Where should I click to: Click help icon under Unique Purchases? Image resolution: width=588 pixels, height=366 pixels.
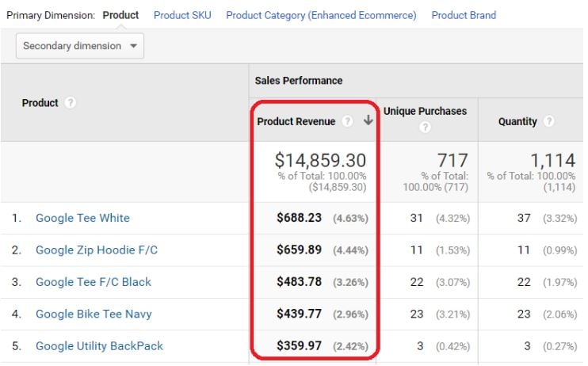pos(425,127)
